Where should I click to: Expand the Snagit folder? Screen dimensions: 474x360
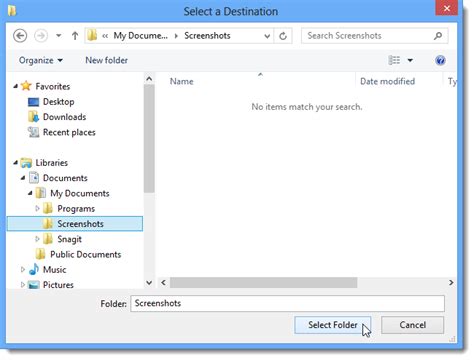click(37, 239)
